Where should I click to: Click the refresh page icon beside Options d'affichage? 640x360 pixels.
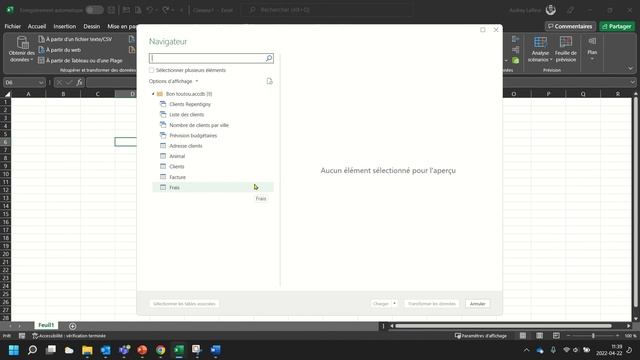(269, 81)
